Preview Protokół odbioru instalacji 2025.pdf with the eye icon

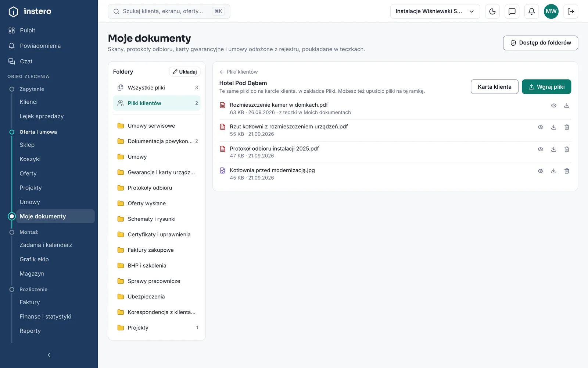(x=541, y=149)
